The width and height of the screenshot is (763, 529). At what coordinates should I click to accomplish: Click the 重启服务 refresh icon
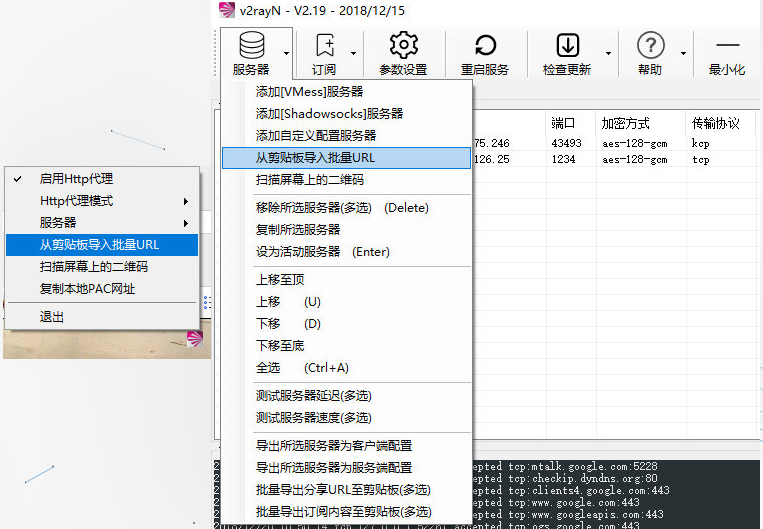coord(485,45)
